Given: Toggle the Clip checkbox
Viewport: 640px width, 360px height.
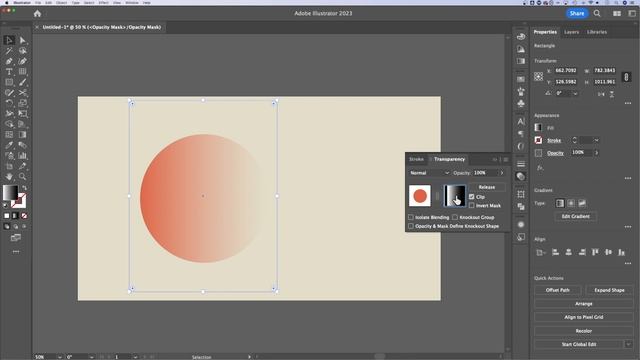Looking at the screenshot, I should coord(472,197).
